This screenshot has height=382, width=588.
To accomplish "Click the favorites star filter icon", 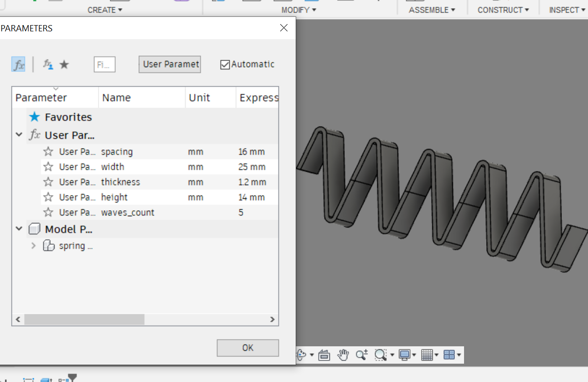I will (64, 64).
